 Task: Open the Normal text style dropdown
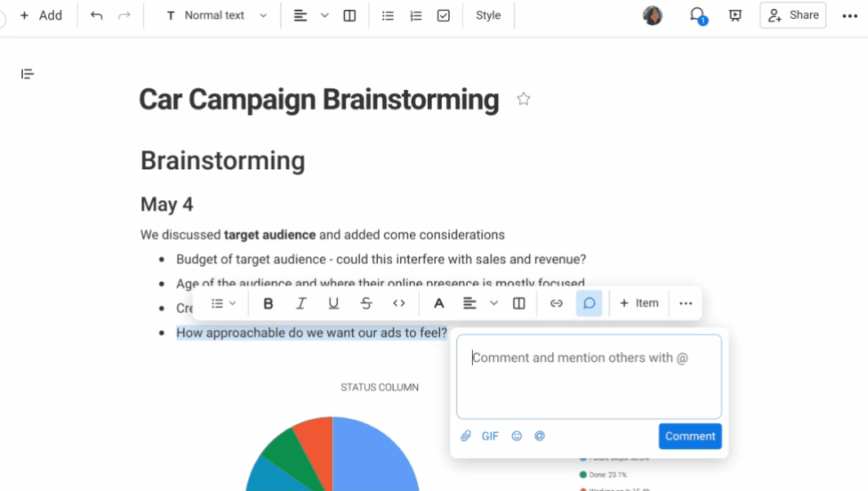(216, 16)
